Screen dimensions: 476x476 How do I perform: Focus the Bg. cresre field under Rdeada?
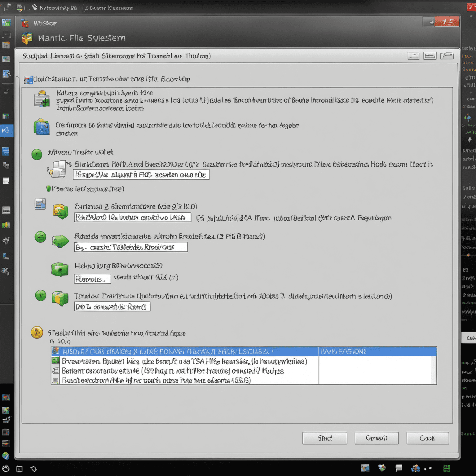(x=131, y=247)
